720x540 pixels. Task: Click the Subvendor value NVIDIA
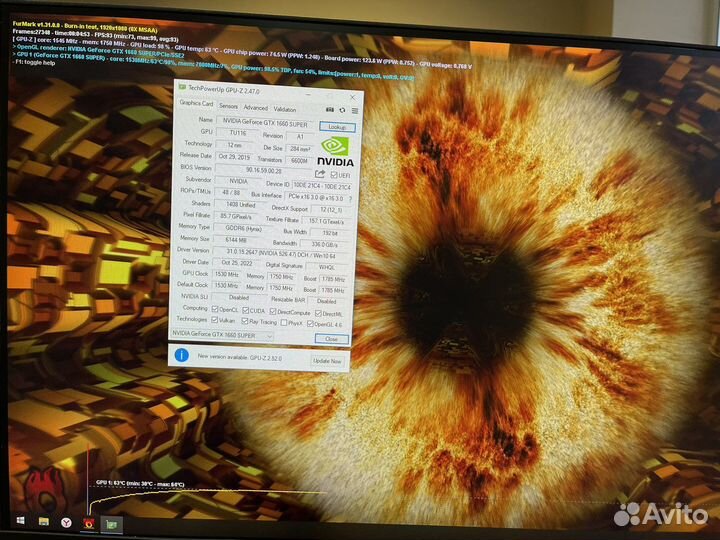(x=238, y=181)
